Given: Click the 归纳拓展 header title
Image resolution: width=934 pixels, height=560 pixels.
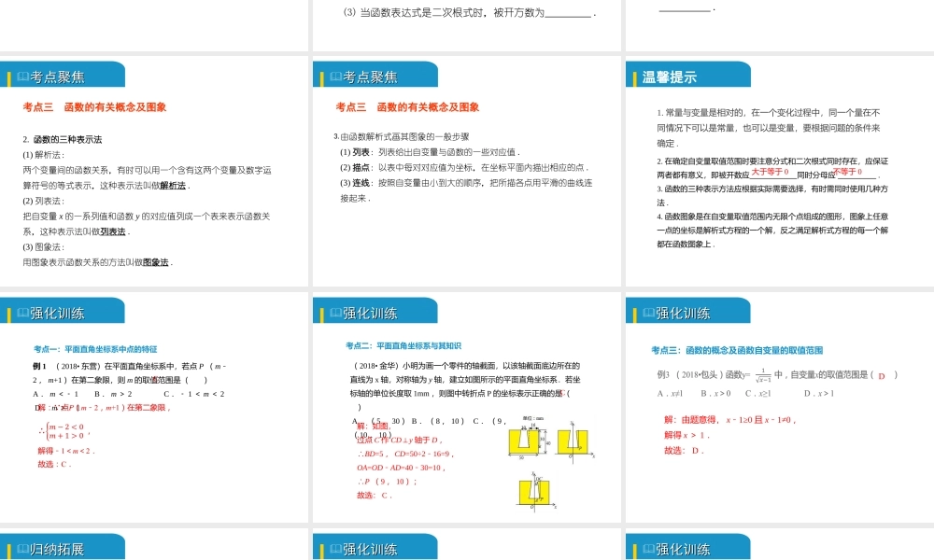Looking at the screenshot, I should pyautogui.click(x=57, y=550).
